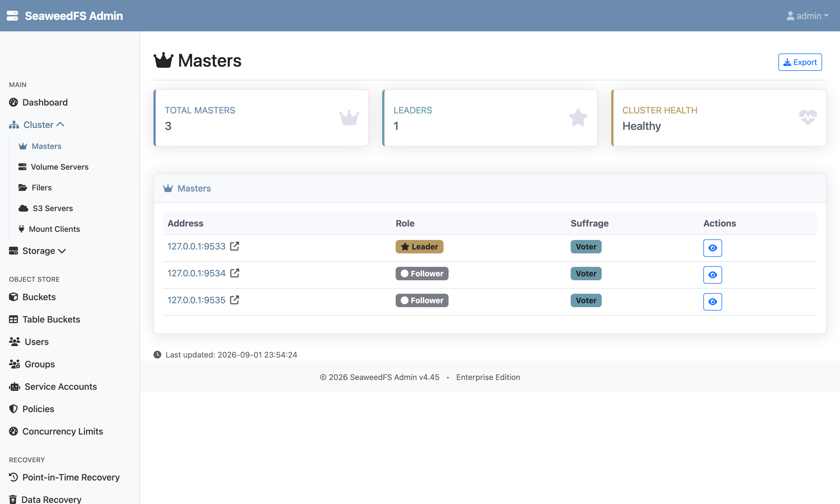Click the Leaders card star icon

578,118
